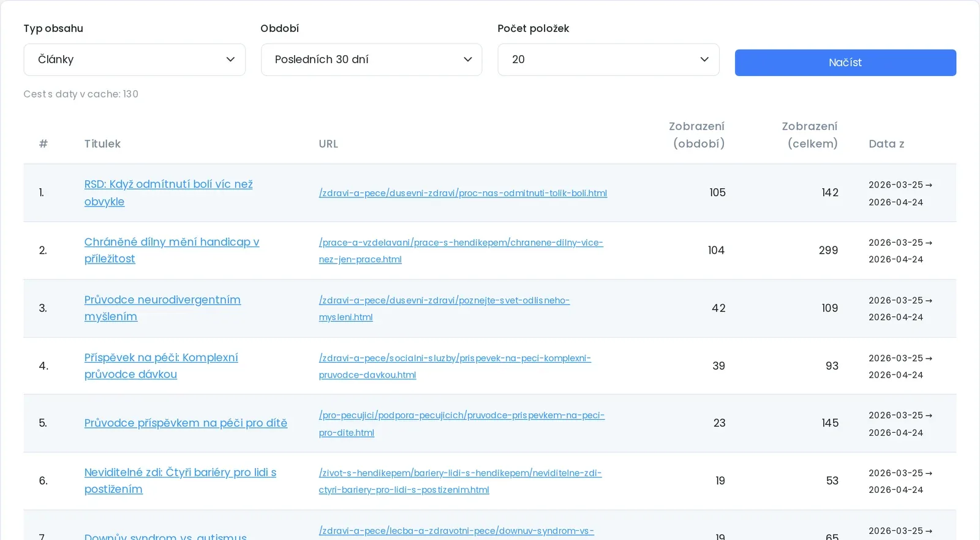Open article link 'Neviditelné zdi: Čtyři bariéry pro lidi s postižením'

tap(180, 481)
